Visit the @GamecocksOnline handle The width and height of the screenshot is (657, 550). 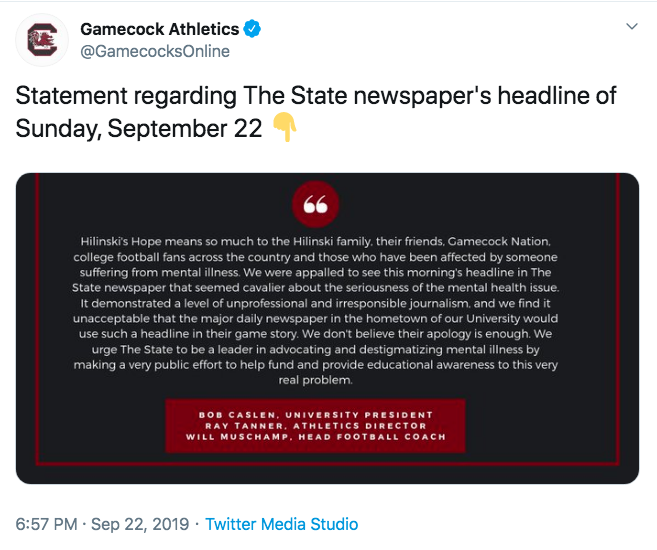point(155,52)
